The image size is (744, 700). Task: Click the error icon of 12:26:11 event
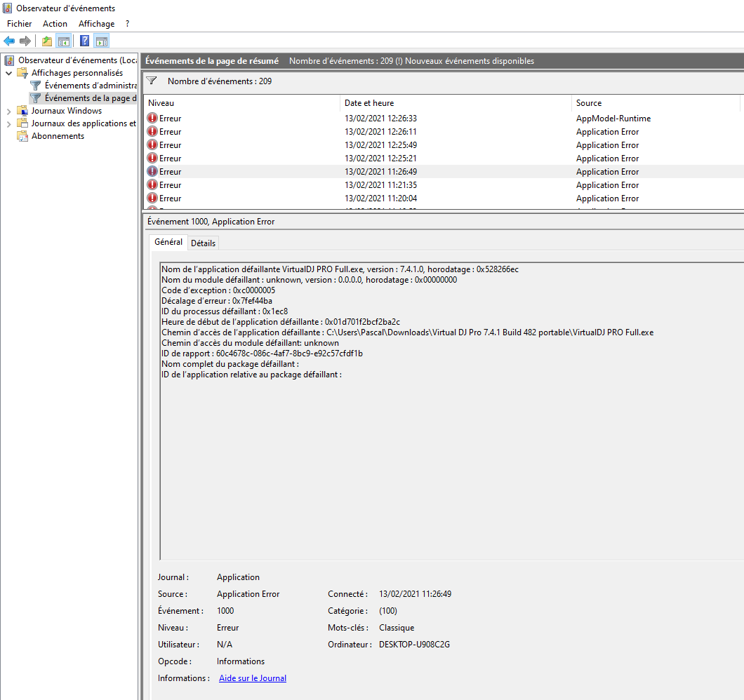tap(152, 131)
